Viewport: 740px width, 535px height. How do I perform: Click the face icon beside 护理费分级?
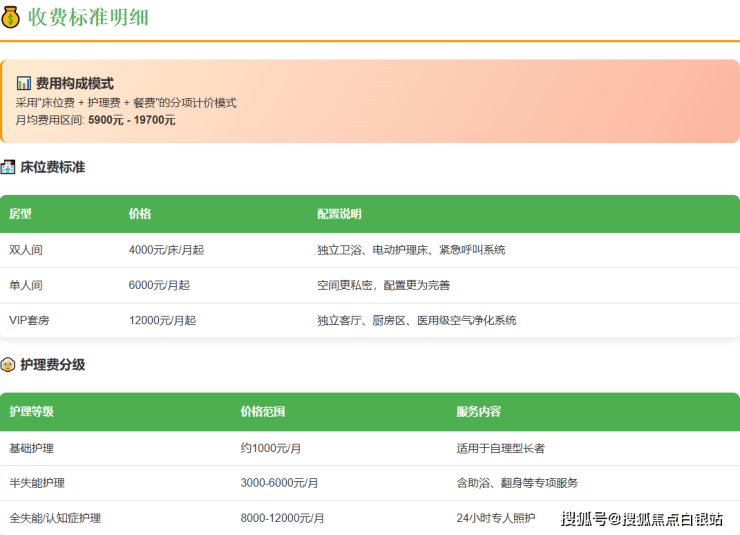point(8,365)
